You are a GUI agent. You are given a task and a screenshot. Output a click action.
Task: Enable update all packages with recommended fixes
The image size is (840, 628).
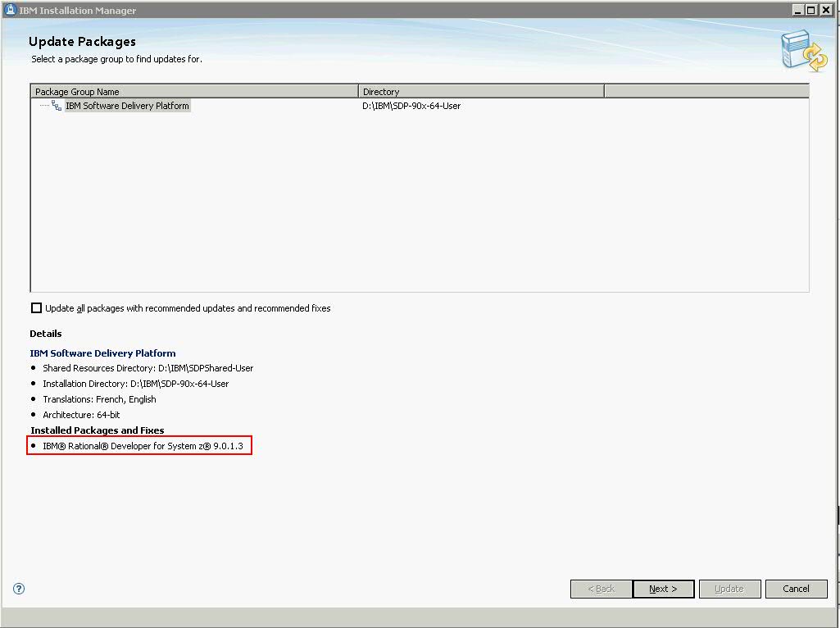pyautogui.click(x=36, y=308)
